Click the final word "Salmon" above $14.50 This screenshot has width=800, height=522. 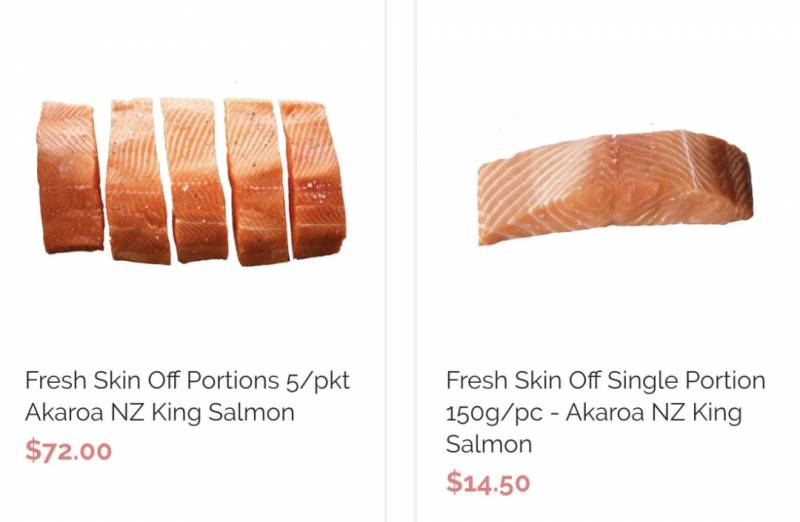[x=489, y=444]
